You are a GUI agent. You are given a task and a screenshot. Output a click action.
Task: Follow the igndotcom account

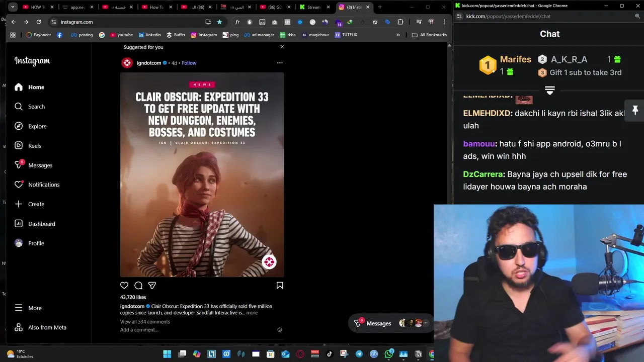coord(189,63)
